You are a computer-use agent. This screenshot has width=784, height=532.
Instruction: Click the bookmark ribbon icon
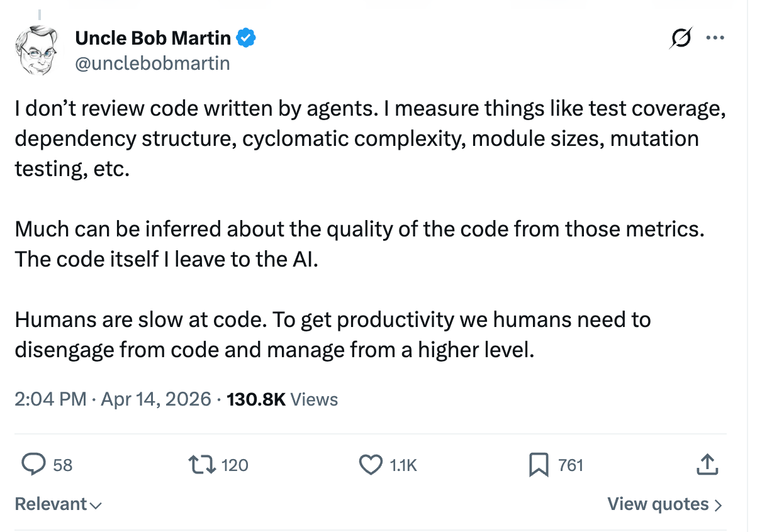[x=538, y=464]
